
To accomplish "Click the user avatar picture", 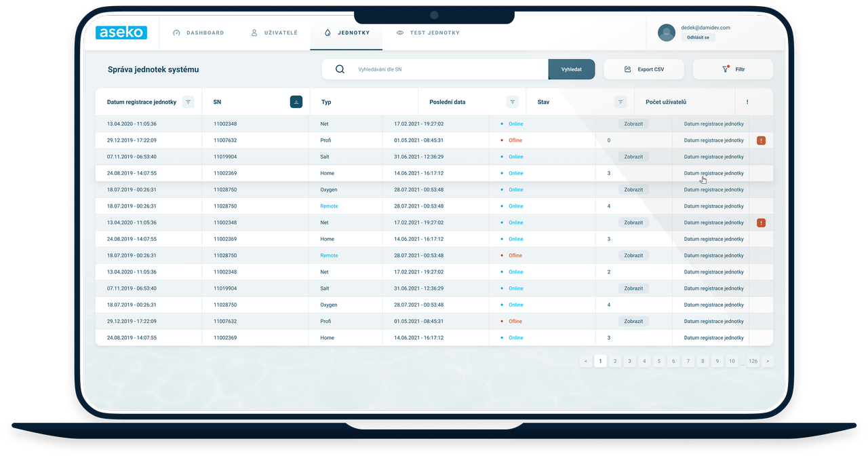I will click(x=667, y=33).
